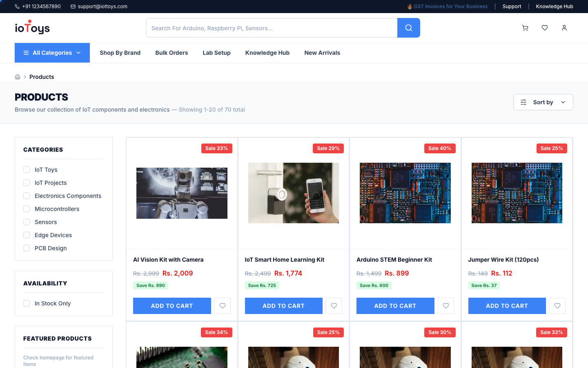
Task: Click the +91 1234567890 phone number
Action: (x=41, y=7)
